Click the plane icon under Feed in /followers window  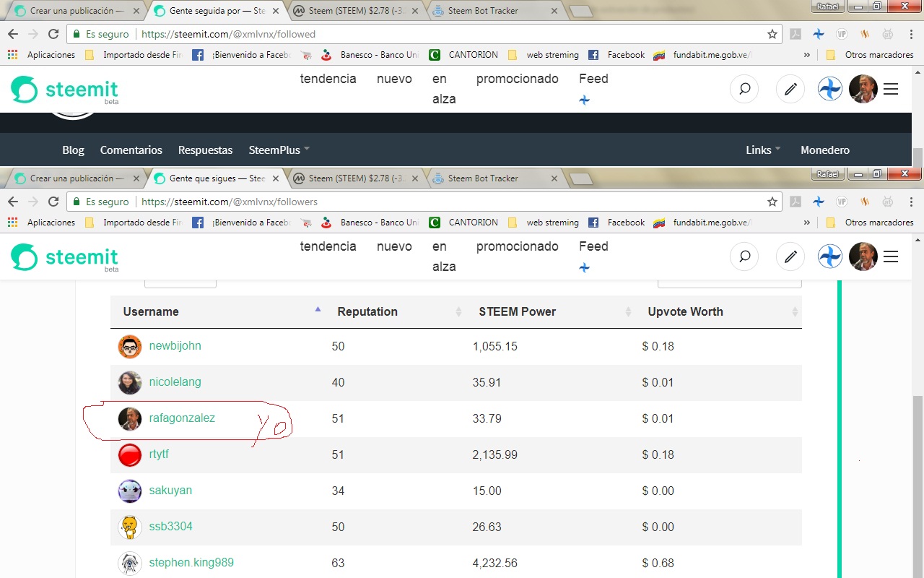click(585, 267)
